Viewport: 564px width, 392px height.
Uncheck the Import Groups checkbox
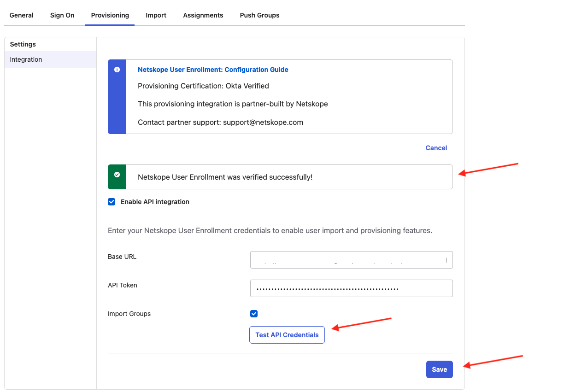[x=254, y=314]
